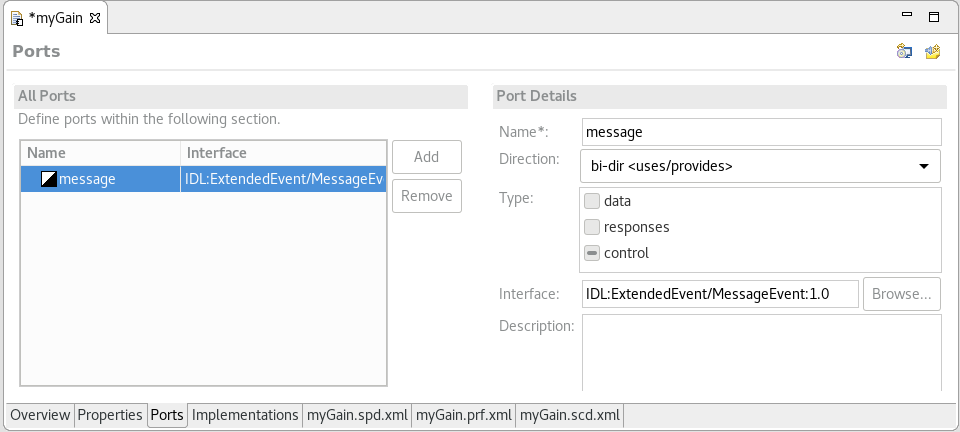Open the Direction dropdown
960x432 pixels.
[x=759, y=166]
